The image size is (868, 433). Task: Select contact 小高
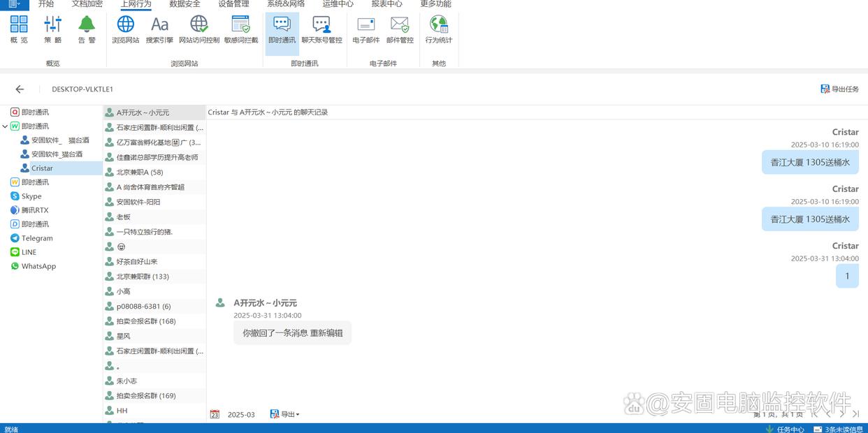[x=154, y=291]
